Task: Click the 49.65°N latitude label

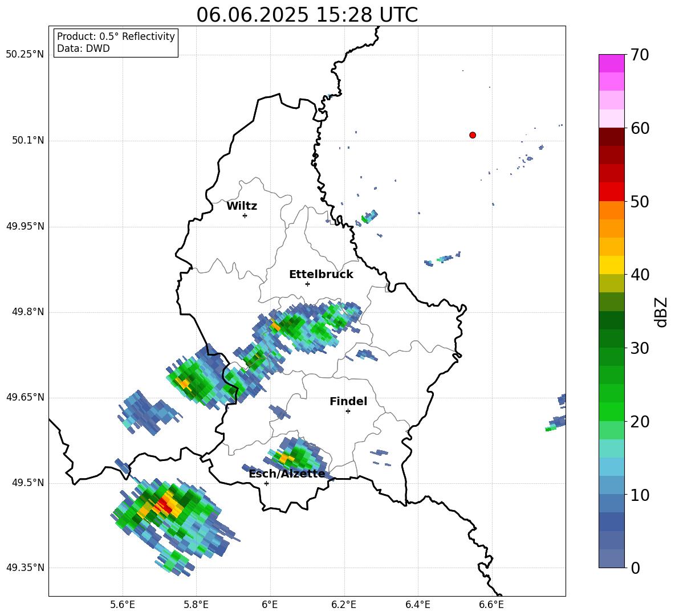Action: (25, 397)
